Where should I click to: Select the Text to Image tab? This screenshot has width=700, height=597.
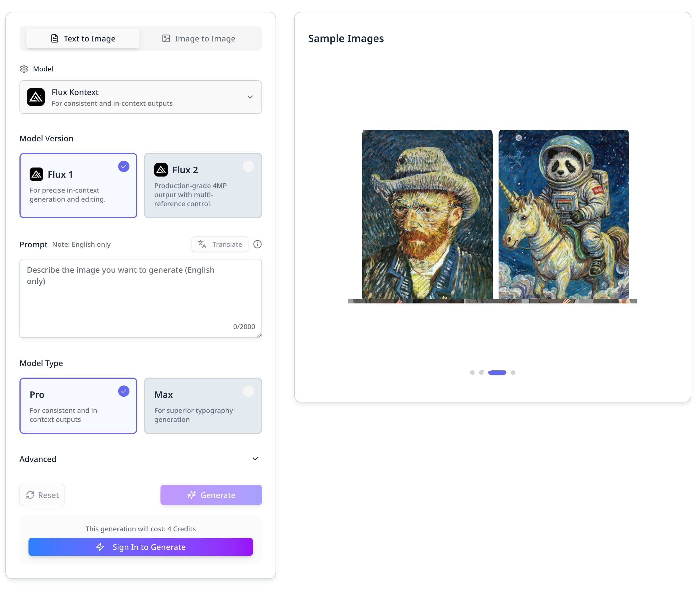[x=82, y=38]
